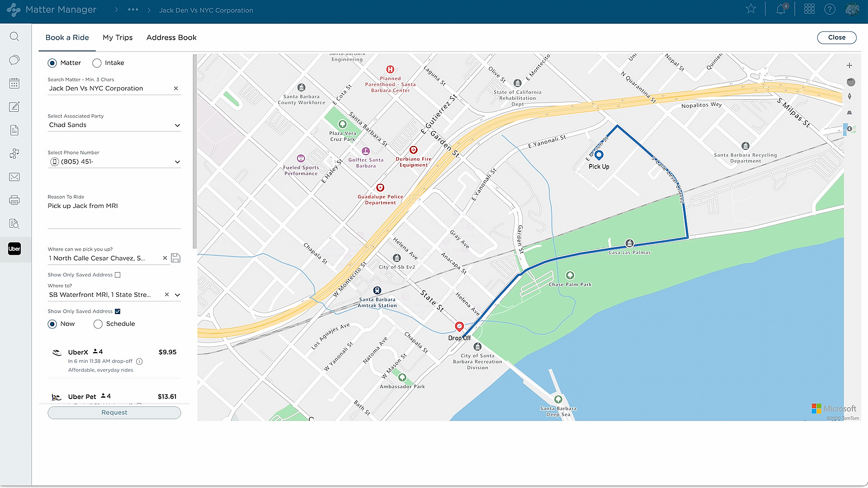868x488 pixels.
Task: Switch to the Address Book tab
Action: (171, 38)
